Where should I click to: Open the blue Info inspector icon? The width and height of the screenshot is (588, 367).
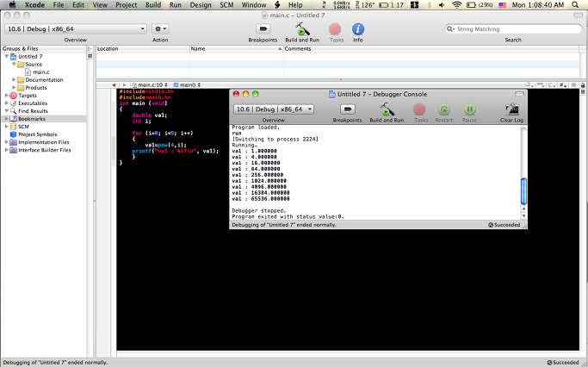click(358, 29)
